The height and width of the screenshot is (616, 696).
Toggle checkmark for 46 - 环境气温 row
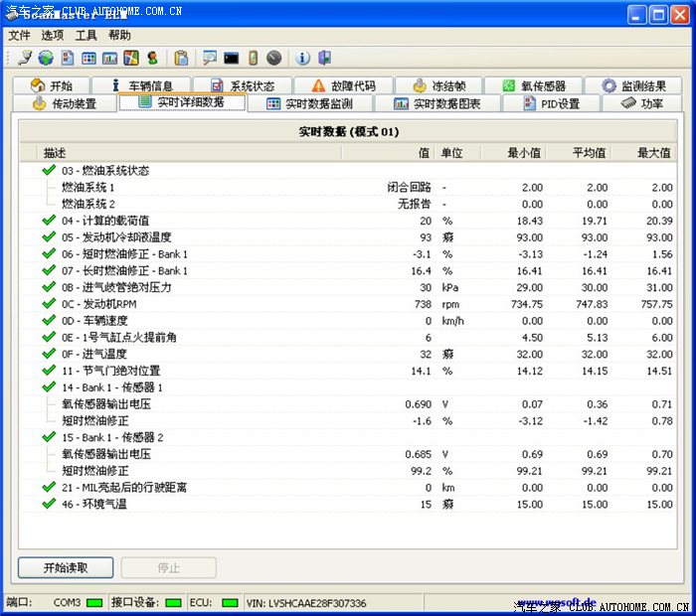(49, 504)
